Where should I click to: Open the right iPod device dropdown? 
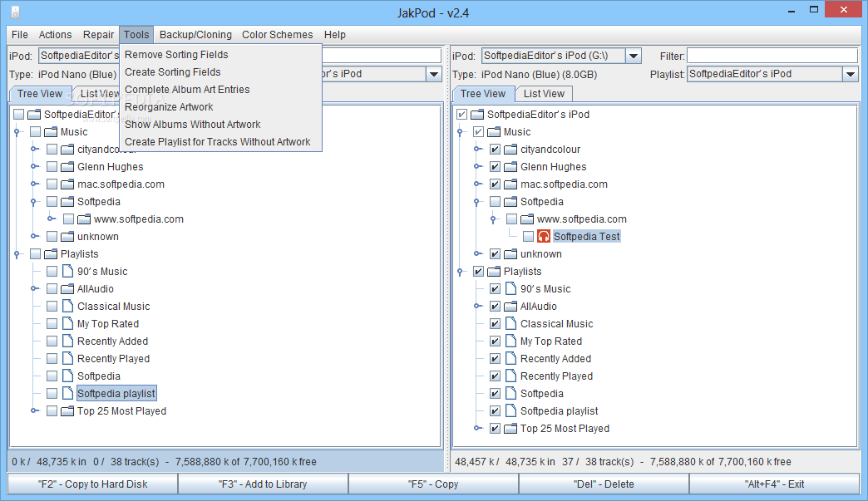634,56
